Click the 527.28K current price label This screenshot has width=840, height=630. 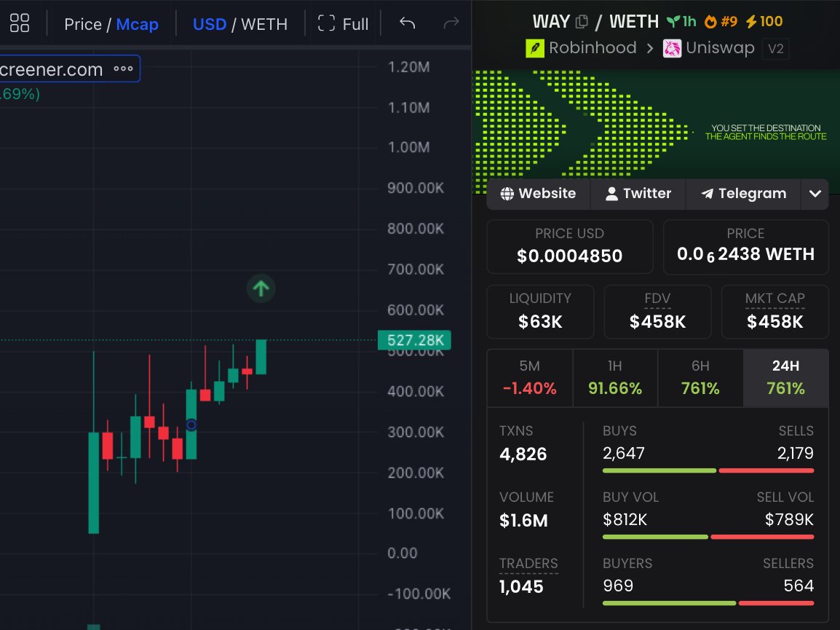pos(414,340)
